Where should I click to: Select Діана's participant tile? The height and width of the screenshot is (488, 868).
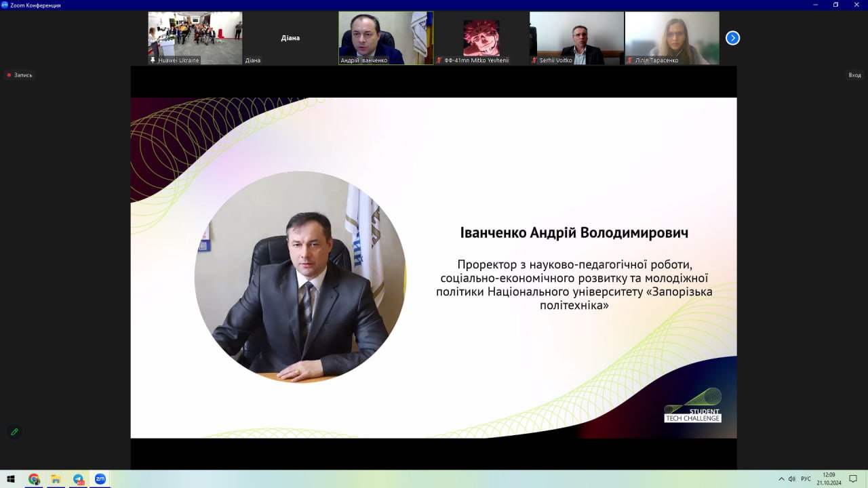[x=290, y=38]
